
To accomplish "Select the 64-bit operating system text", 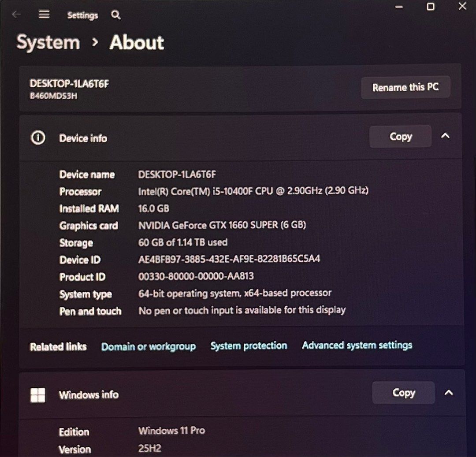I will point(234,293).
